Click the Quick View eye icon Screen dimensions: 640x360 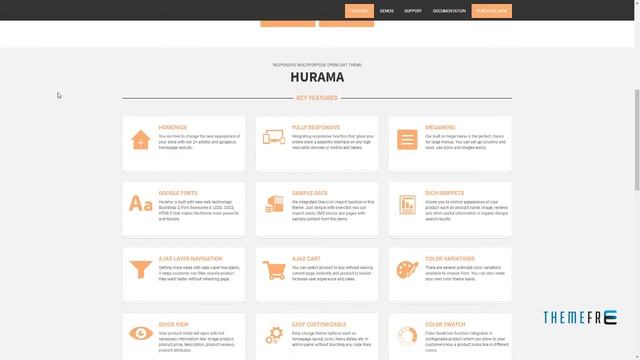[141, 333]
